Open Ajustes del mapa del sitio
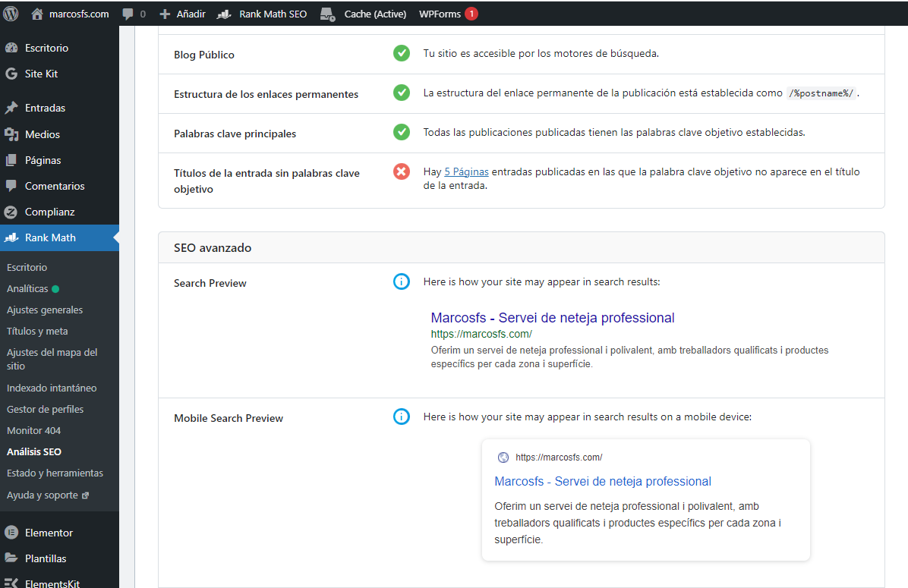The width and height of the screenshot is (908, 588). [52, 359]
